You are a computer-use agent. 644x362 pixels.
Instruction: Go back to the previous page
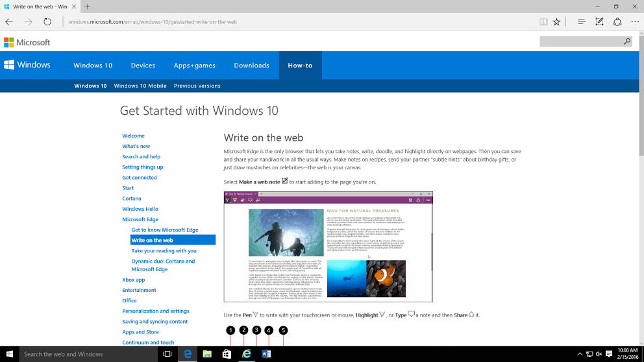[x=9, y=21]
